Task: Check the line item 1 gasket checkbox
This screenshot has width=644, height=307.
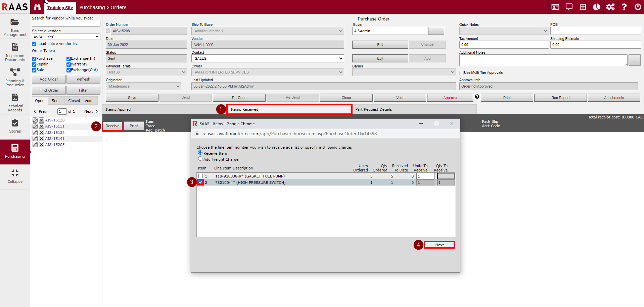Action: [x=200, y=176]
